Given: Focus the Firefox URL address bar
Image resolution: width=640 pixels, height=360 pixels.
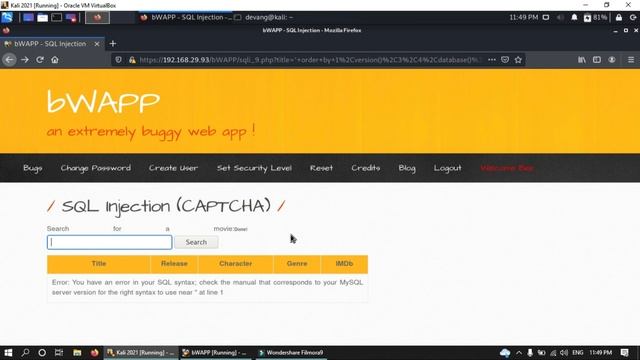Looking at the screenshot, I should [310, 60].
